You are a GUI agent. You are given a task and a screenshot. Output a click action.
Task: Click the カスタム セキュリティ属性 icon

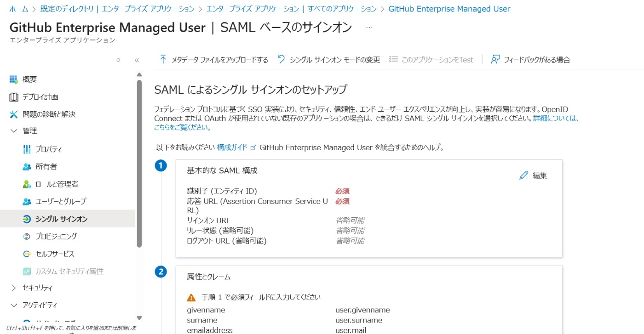coord(27,272)
